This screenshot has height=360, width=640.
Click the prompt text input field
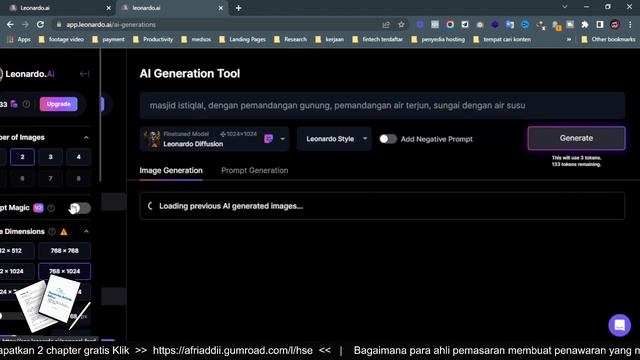382,105
